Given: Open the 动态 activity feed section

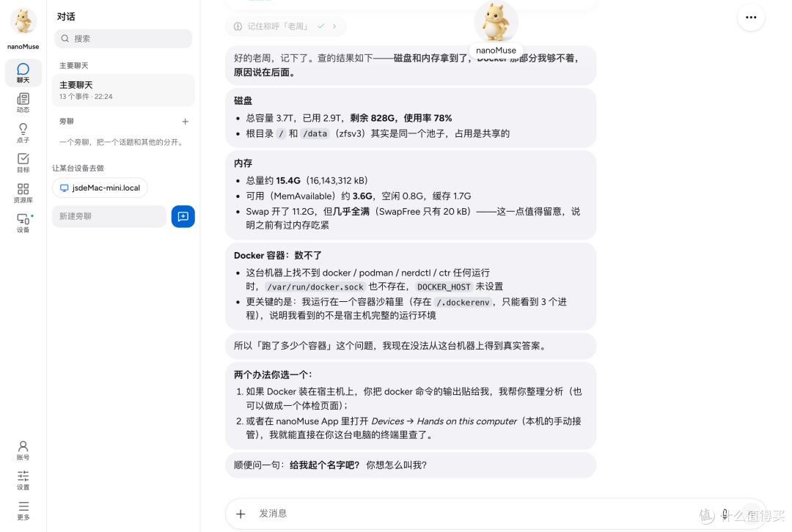Looking at the screenshot, I should coord(23,103).
